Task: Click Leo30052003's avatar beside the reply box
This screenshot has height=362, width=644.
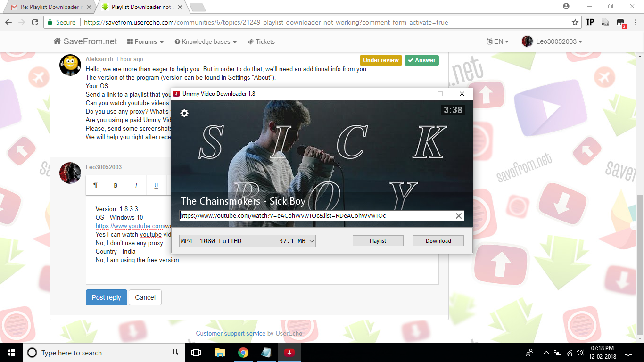Action: (70, 173)
